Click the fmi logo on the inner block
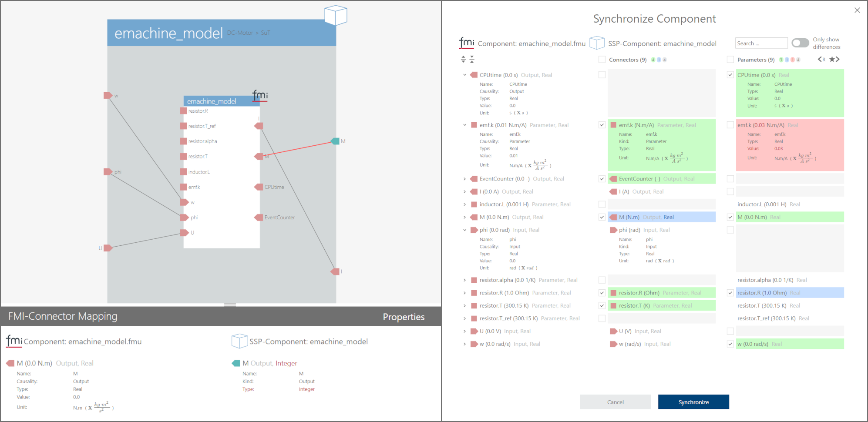Screen dimensions: 868x422 260,95
